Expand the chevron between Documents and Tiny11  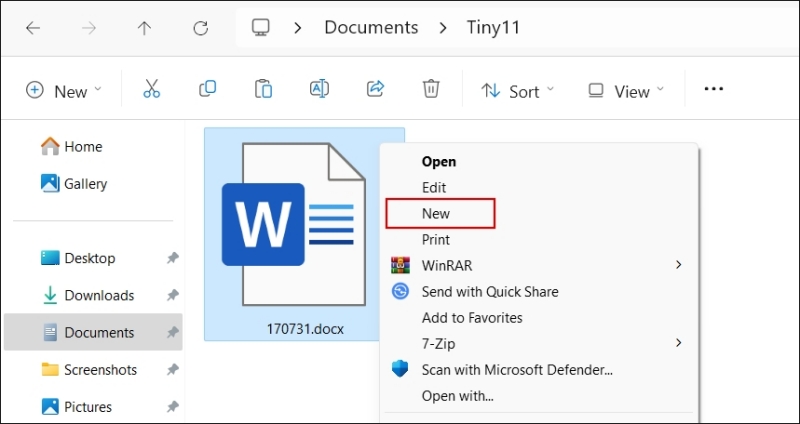(x=443, y=28)
